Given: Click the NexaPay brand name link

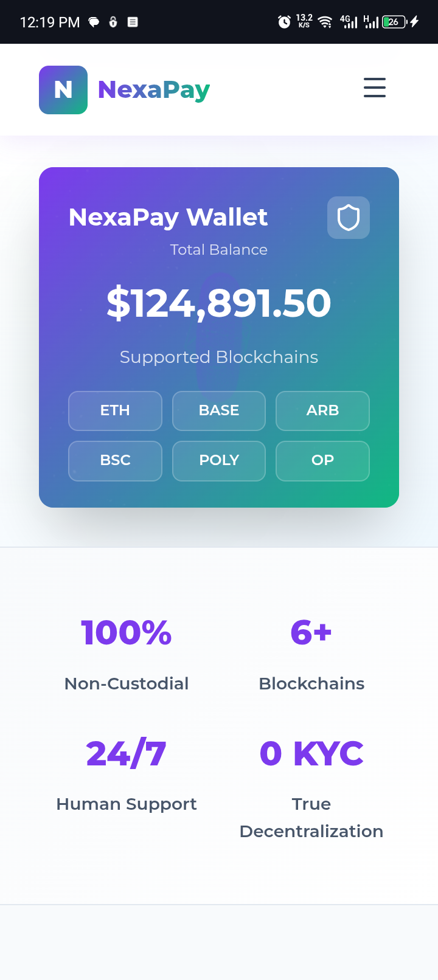Looking at the screenshot, I should [155, 89].
